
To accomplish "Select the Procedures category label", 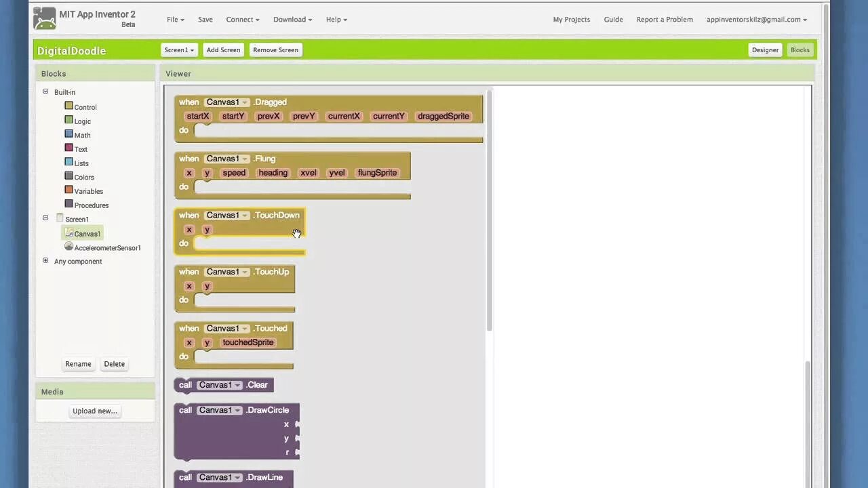I will (x=92, y=205).
